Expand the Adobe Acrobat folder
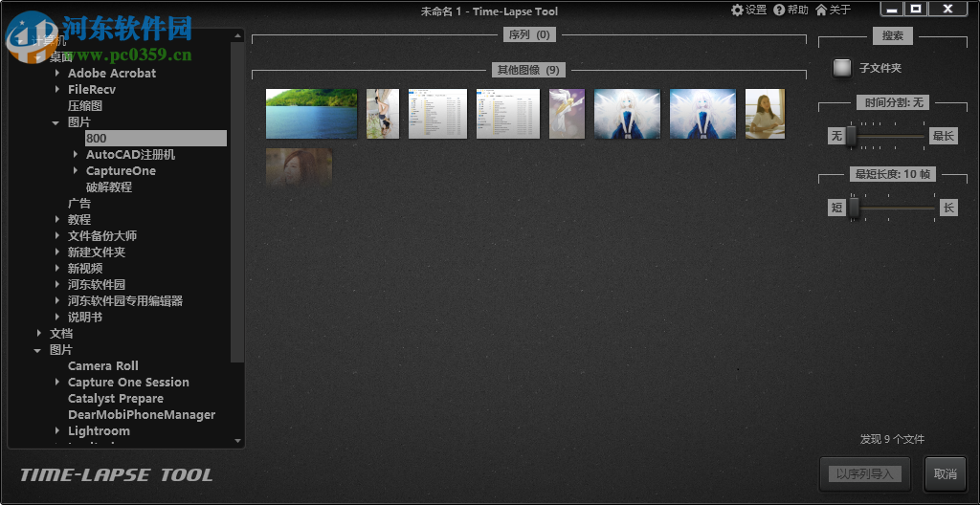 tap(56, 73)
